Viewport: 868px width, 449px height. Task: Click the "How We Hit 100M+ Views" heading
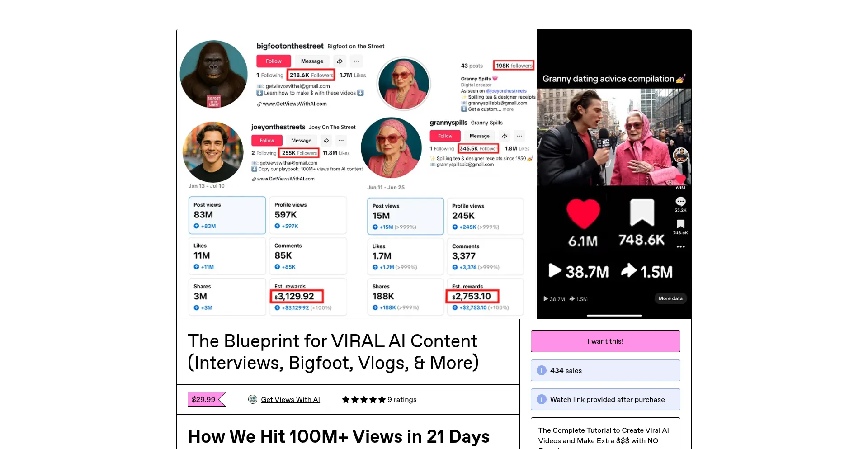(x=339, y=436)
